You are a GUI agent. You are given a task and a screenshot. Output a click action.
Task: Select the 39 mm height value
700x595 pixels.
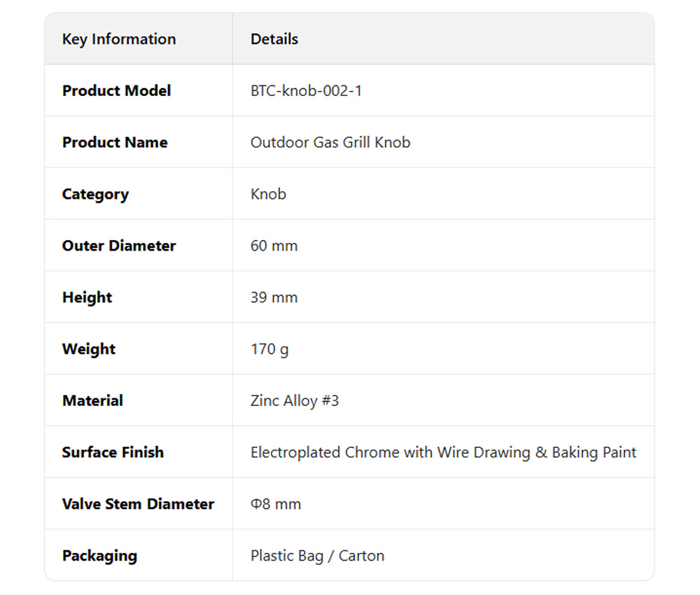274,297
